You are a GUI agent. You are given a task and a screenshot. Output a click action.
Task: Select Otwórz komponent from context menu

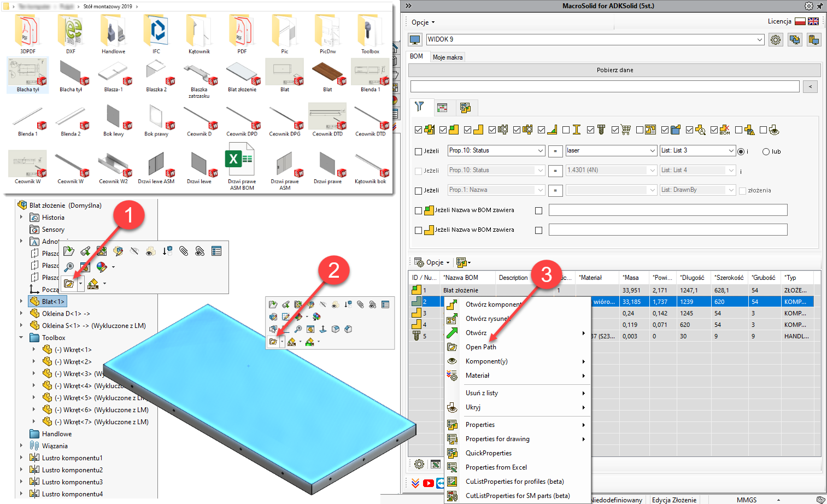494,304
